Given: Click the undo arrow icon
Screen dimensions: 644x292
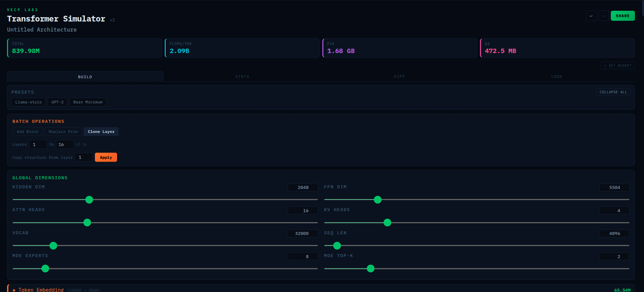Looking at the screenshot, I should [x=591, y=16].
